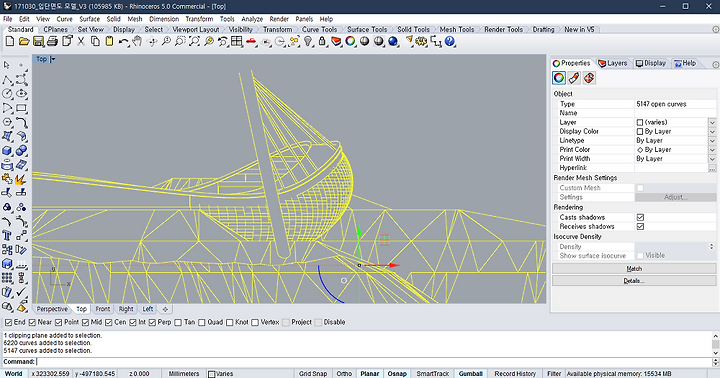Click the Hyperlink browse ellipsis button
Screen dimensions: 720x378
(712, 168)
